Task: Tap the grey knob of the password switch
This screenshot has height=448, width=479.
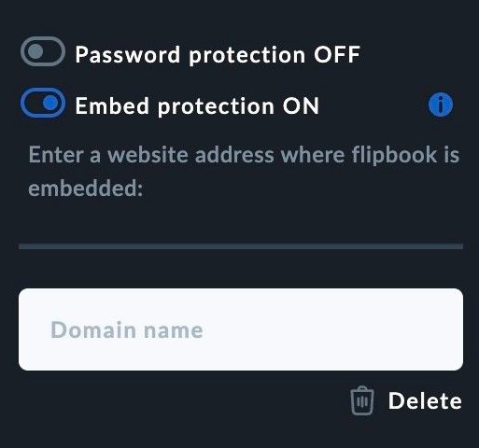Action: pyautogui.click(x=35, y=51)
